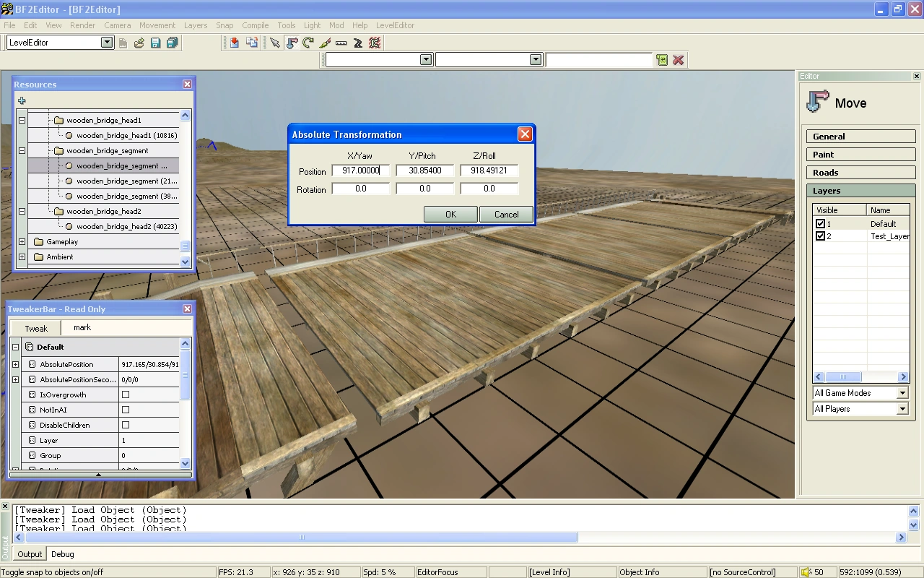The width and height of the screenshot is (924, 578).
Task: Select the arrow Select tool in toolbar
Action: pyautogui.click(x=275, y=43)
